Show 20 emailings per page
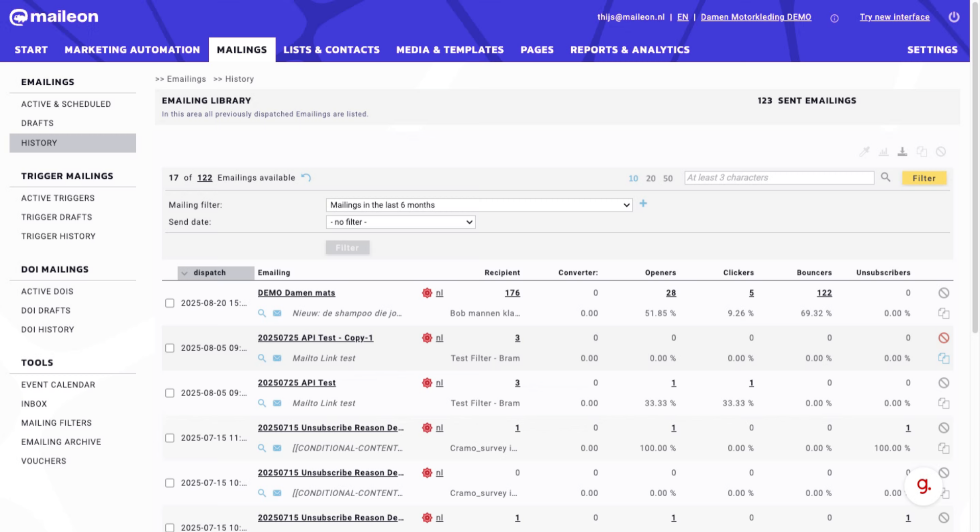This screenshot has height=532, width=980. 650,178
